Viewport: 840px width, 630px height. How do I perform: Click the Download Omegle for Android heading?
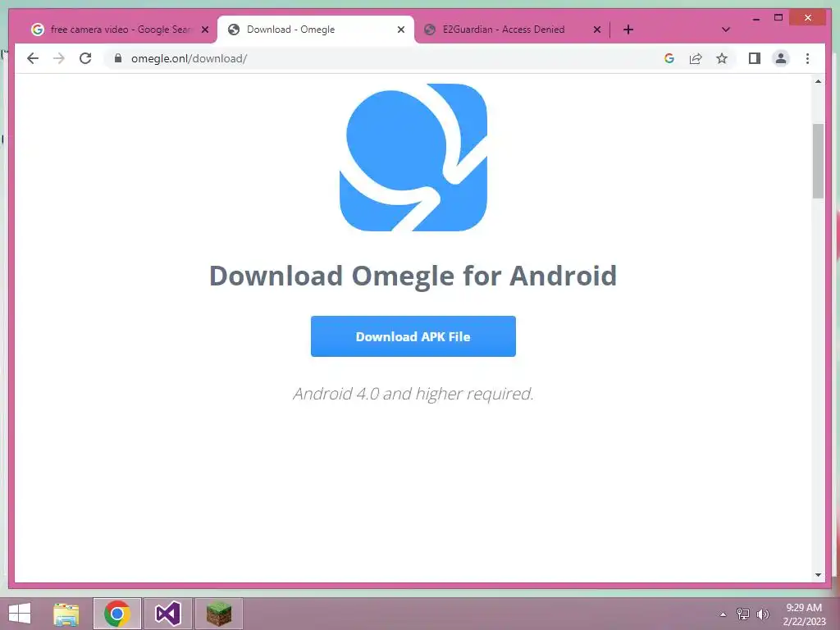[x=413, y=276]
